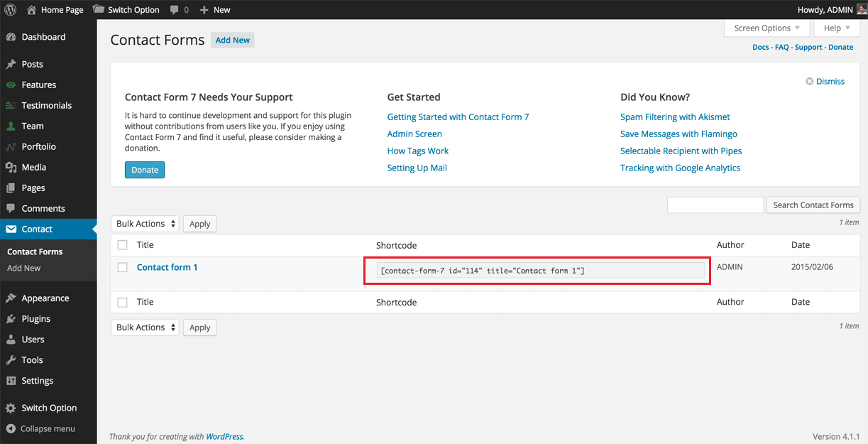
Task: Open the Bulk Actions dropdown
Action: coord(145,223)
